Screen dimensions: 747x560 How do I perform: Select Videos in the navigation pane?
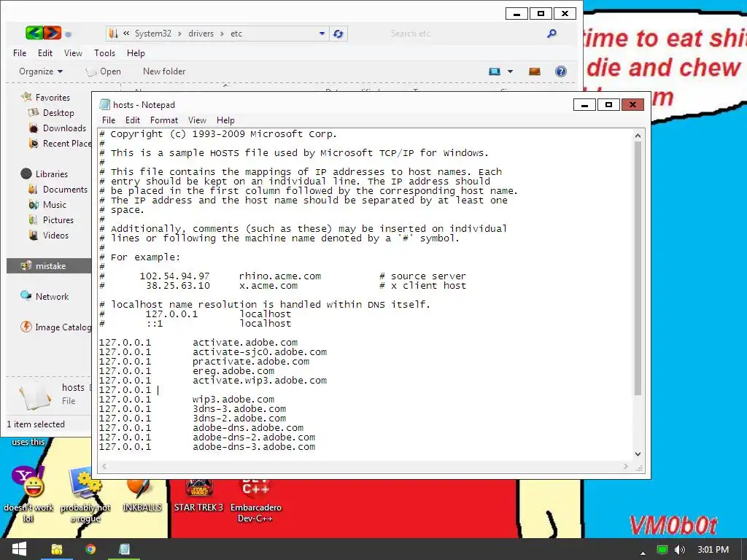point(49,236)
